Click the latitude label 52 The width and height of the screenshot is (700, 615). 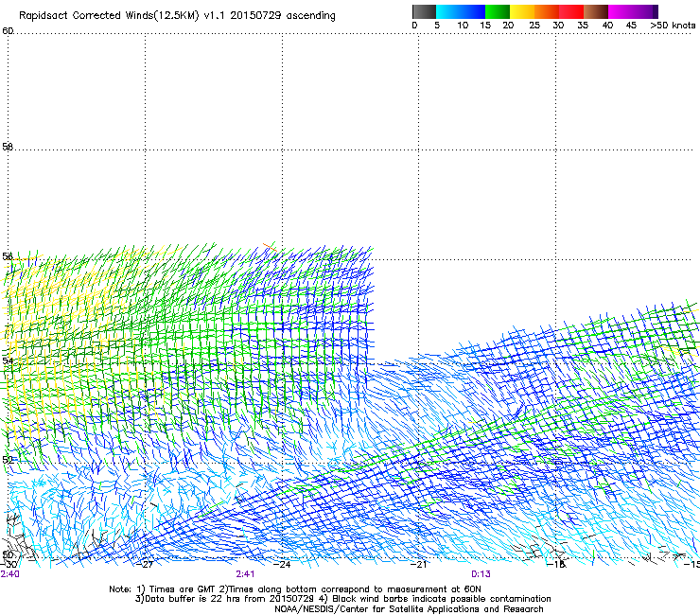tap(8, 459)
